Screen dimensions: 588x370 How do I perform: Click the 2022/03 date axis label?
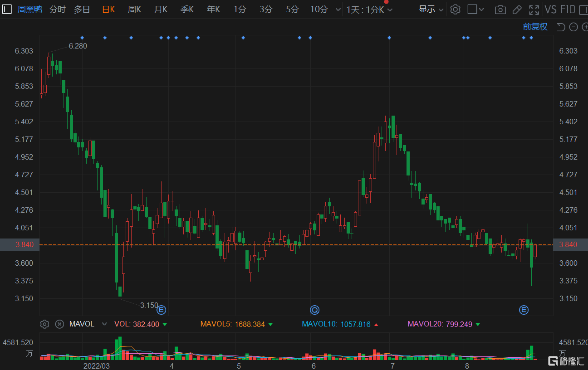(96, 365)
